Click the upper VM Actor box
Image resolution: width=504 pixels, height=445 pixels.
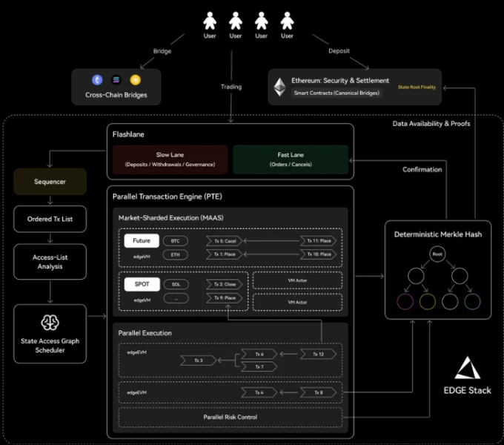(297, 280)
